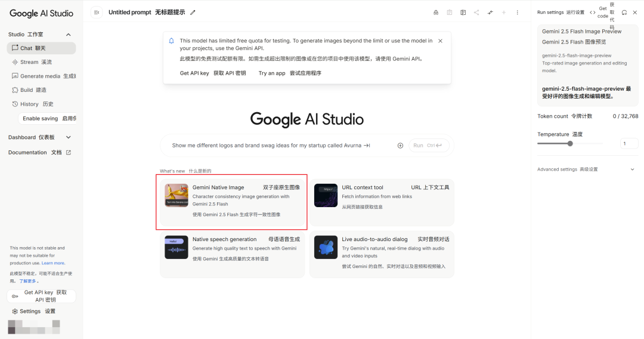Click the Get code angle brackets icon
Viewport: 644px width, 339px height.
tap(592, 13)
